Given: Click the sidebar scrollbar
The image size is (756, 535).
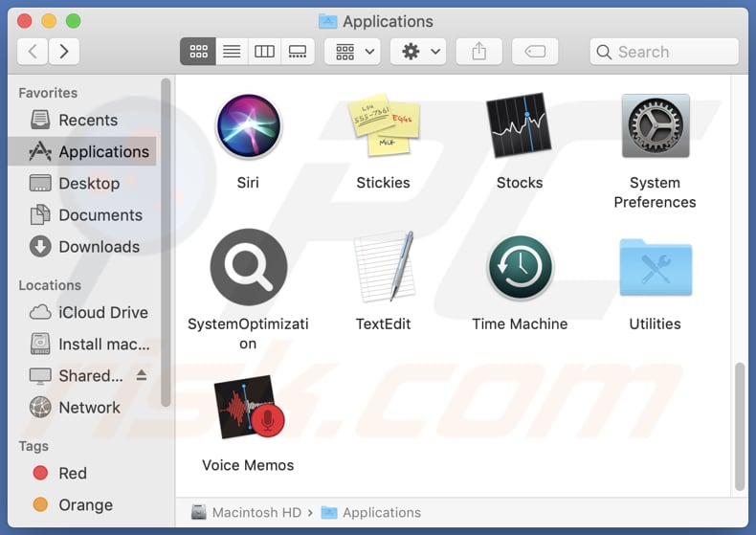Looking at the screenshot, I should point(166,243).
